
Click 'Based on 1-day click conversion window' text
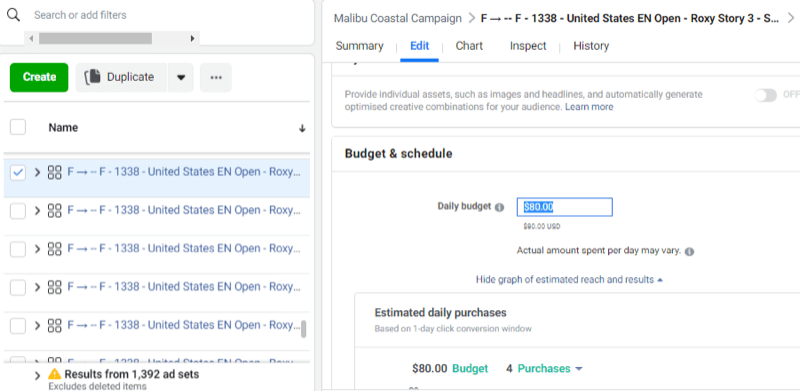coord(453,329)
